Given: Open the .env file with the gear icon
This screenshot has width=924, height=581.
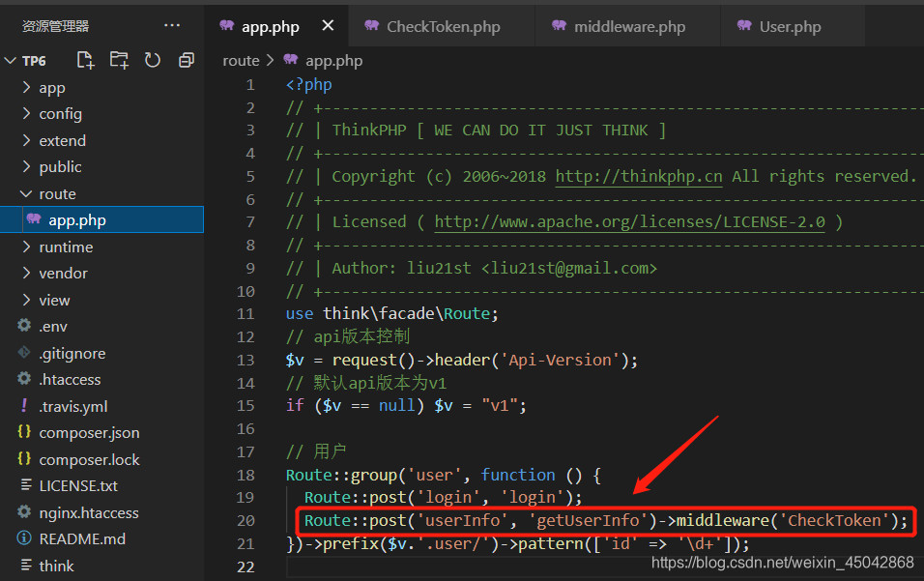Looking at the screenshot, I should [x=53, y=327].
